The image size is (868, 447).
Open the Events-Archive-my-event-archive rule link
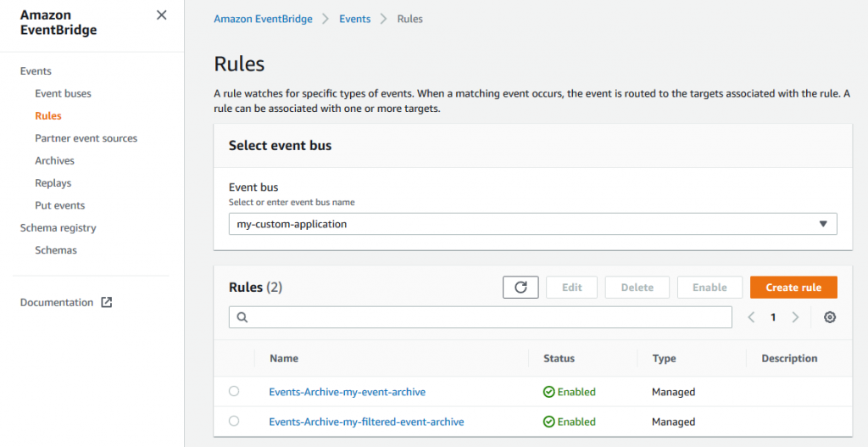tap(347, 392)
